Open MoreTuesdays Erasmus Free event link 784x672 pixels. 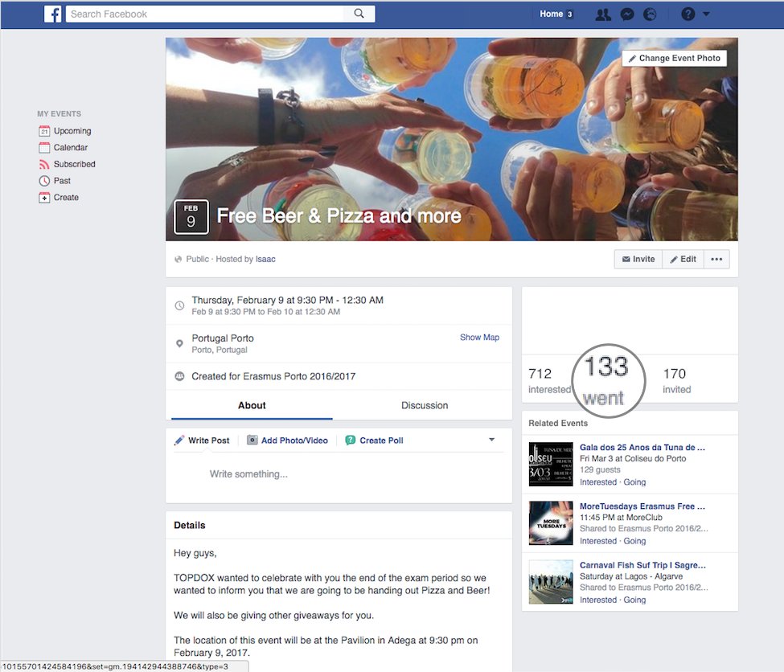pyautogui.click(x=642, y=506)
